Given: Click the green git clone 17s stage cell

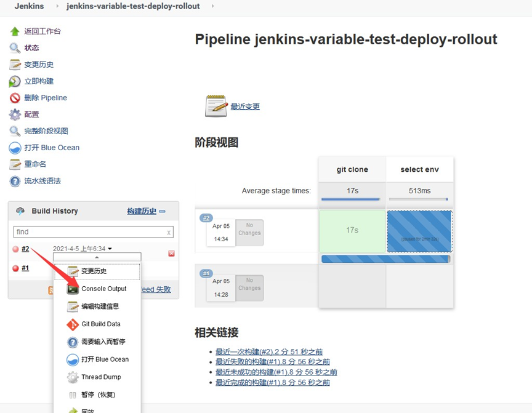Looking at the screenshot, I should pyautogui.click(x=352, y=230).
